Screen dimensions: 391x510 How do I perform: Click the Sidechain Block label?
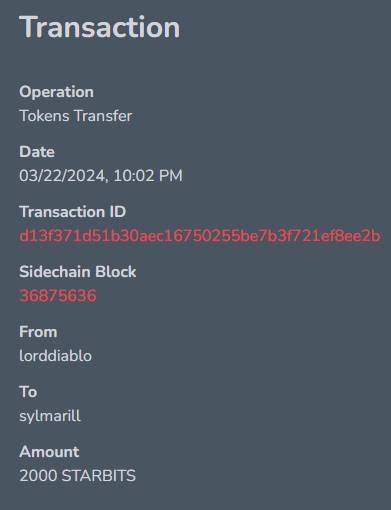point(78,272)
